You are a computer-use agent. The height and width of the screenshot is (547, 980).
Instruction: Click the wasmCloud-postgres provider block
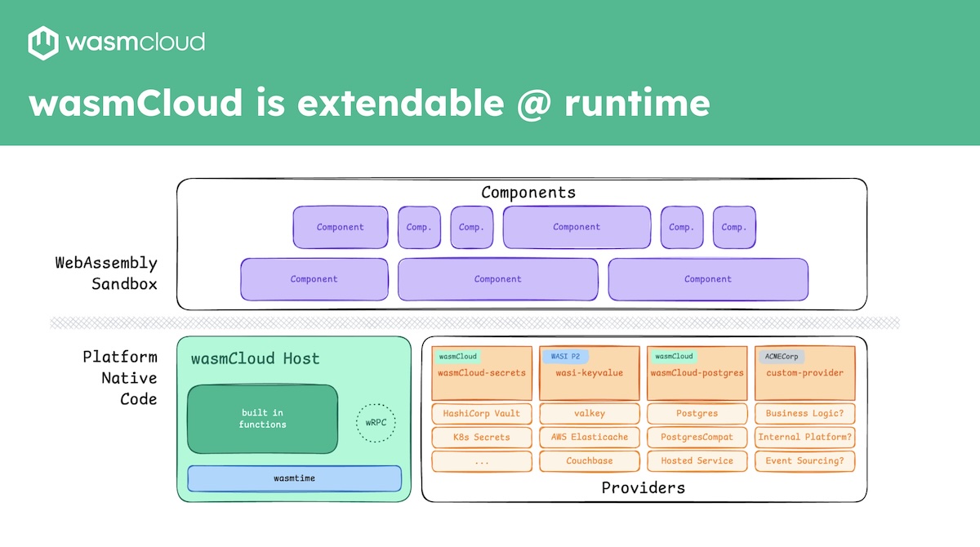697,372
